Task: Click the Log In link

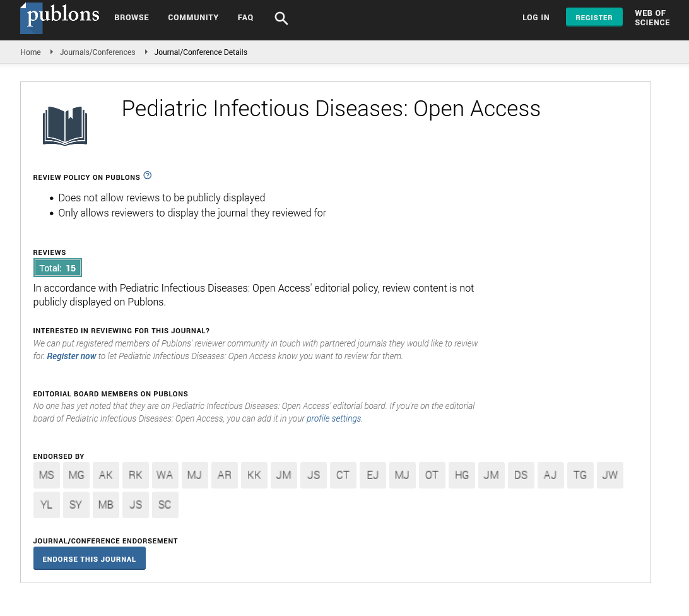Action: pyautogui.click(x=536, y=18)
